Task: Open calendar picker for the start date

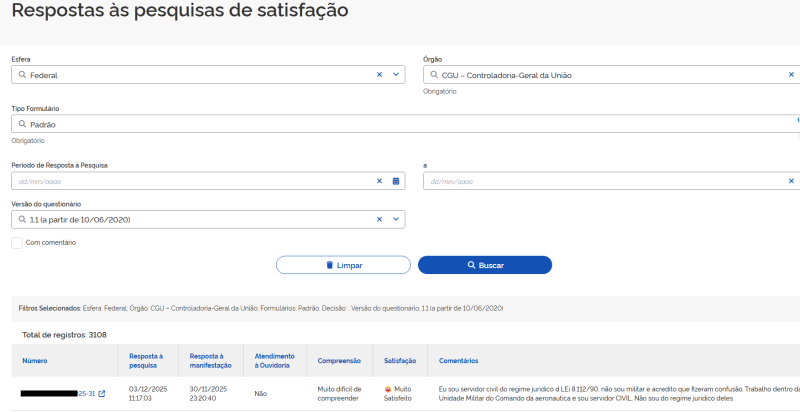Action: (x=396, y=181)
